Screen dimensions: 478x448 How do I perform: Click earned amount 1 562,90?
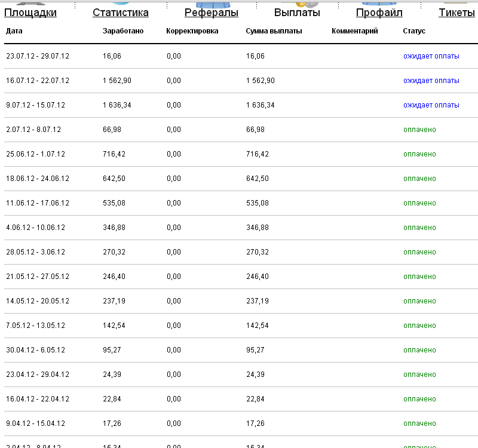point(117,81)
